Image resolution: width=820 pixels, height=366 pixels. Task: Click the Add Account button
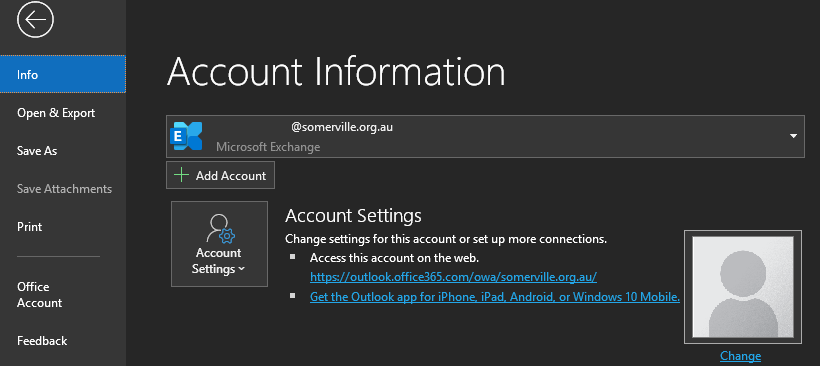point(220,175)
